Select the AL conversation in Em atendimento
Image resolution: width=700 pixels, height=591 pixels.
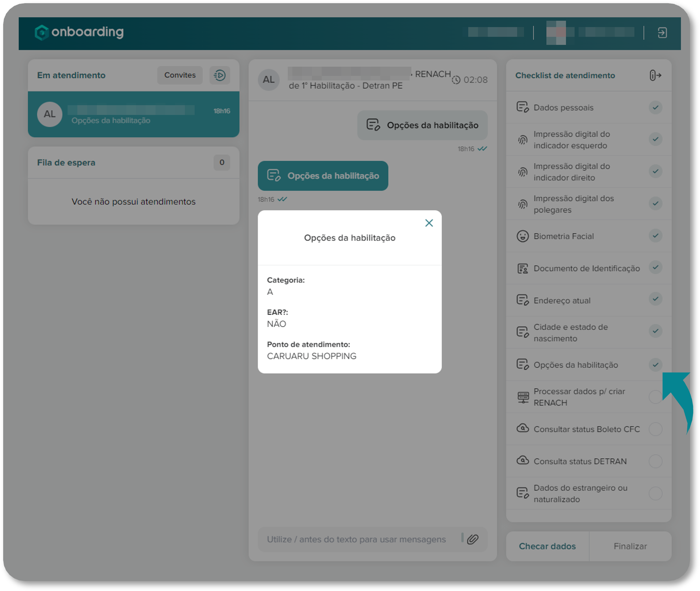coord(134,114)
